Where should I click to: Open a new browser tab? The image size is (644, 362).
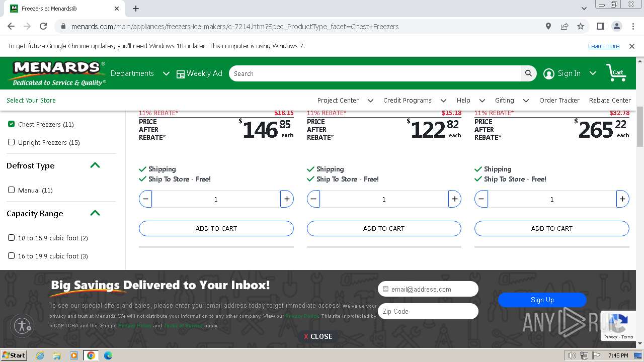point(136,9)
